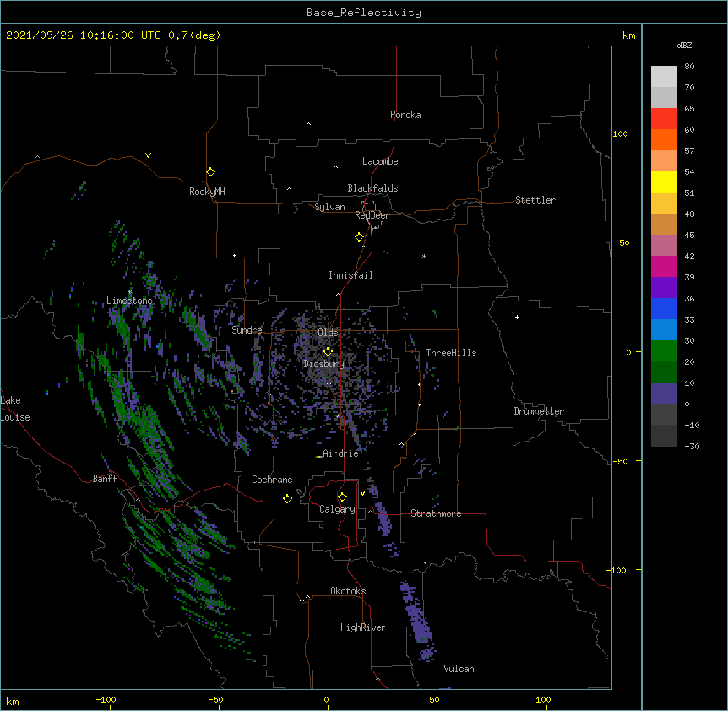
Task: Pick the green 30 dBZ legend swatch
Action: coord(664,351)
